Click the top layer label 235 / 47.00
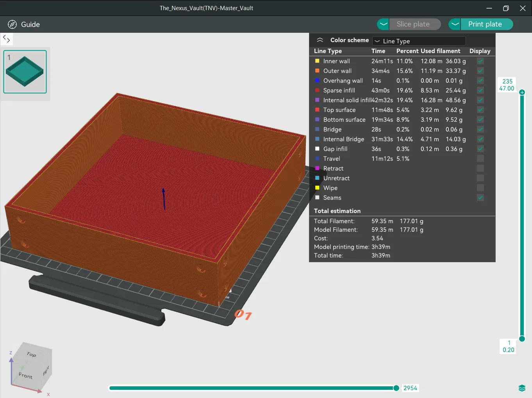 click(507, 85)
